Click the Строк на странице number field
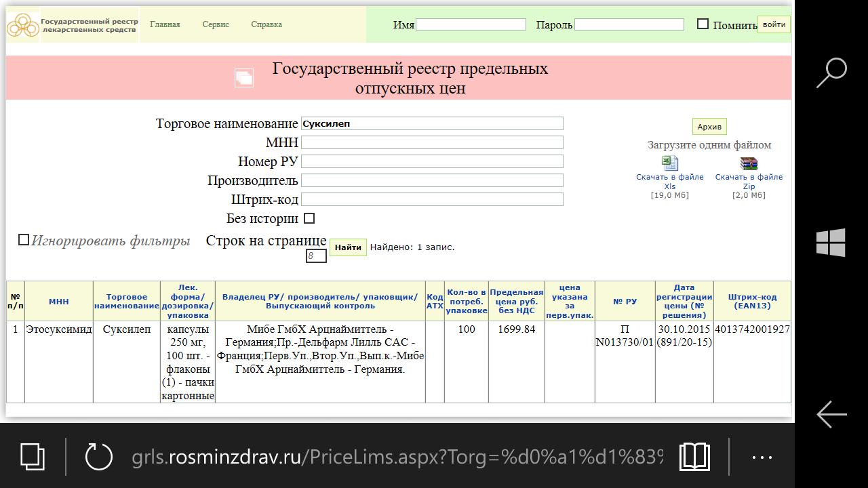 [316, 256]
